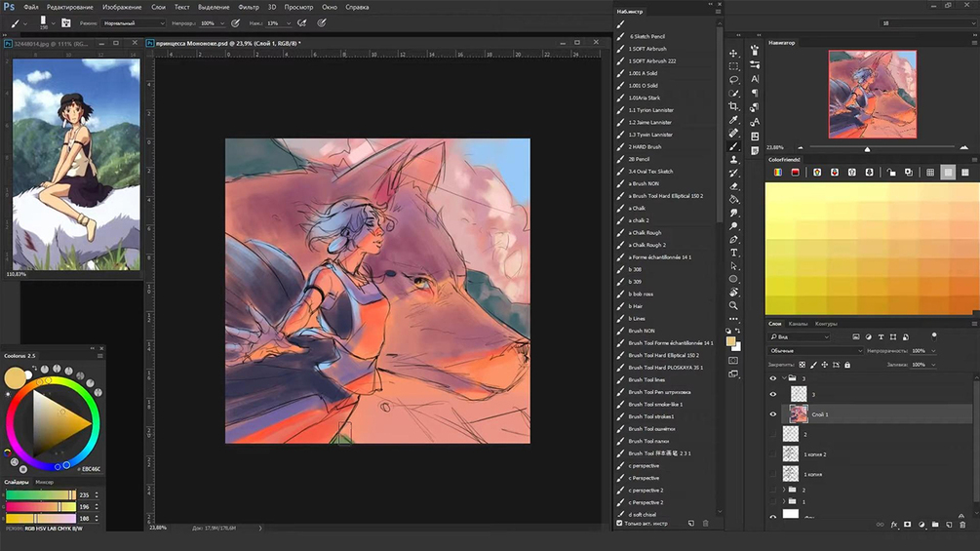Show layer 1 копия 2
This screenshot has height=551, width=980.
(773, 454)
